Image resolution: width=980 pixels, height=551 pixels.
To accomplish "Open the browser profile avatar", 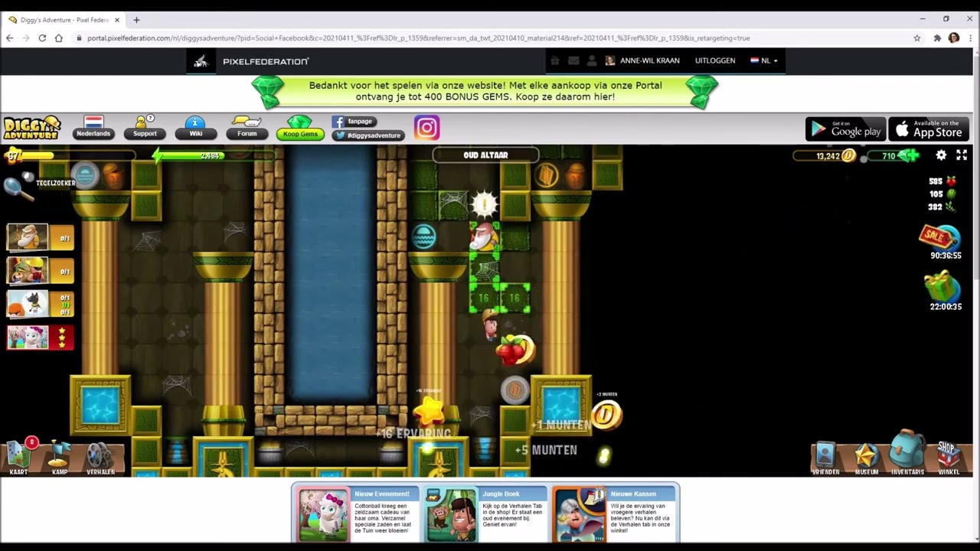I will click(x=953, y=37).
